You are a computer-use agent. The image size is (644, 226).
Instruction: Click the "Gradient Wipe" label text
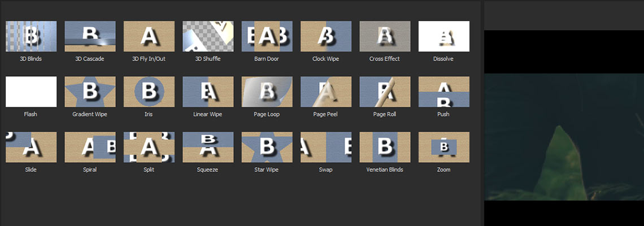pos(89,114)
